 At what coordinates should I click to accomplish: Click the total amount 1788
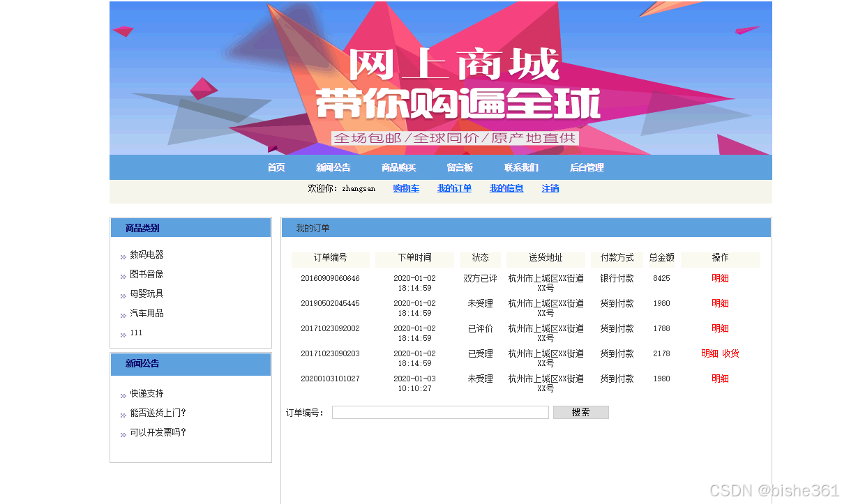click(661, 328)
